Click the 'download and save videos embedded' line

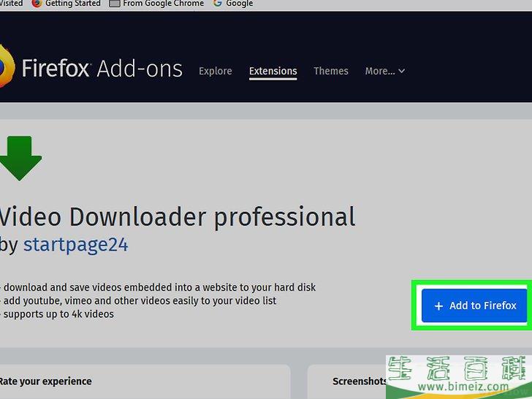(x=159, y=287)
